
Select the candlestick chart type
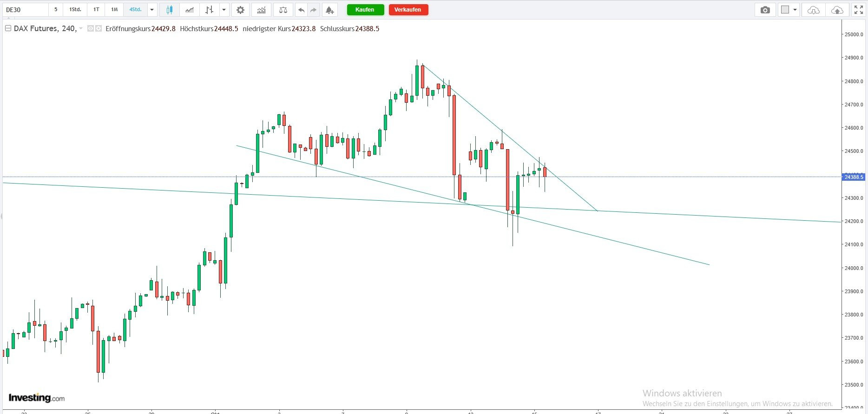170,10
